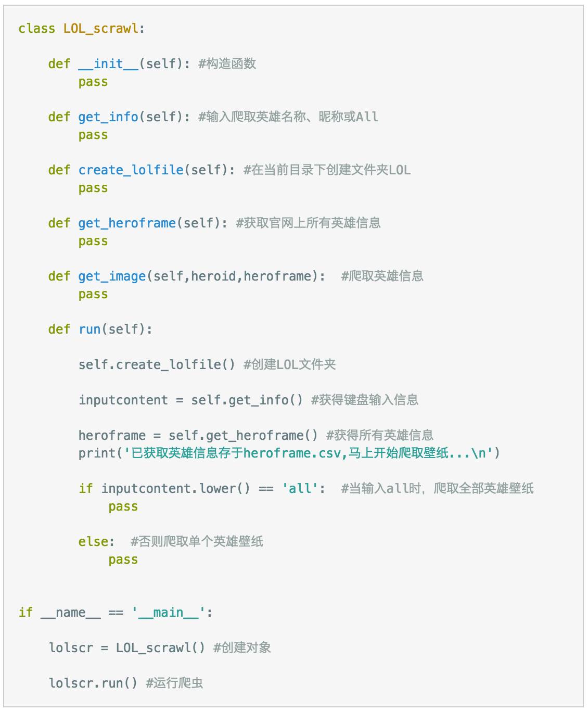Image resolution: width=588 pixels, height=711 pixels.
Task: Click the '__main__' string literal
Action: [168, 613]
